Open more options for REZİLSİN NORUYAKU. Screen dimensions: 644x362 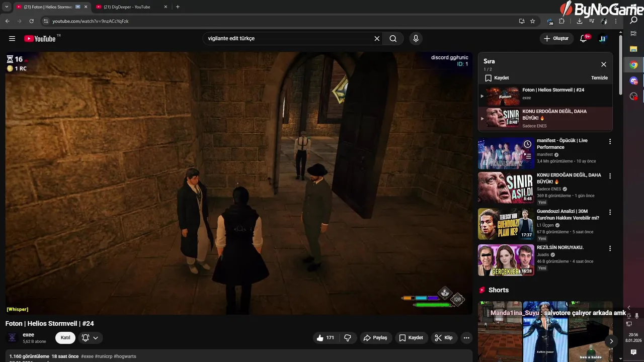[610, 248]
